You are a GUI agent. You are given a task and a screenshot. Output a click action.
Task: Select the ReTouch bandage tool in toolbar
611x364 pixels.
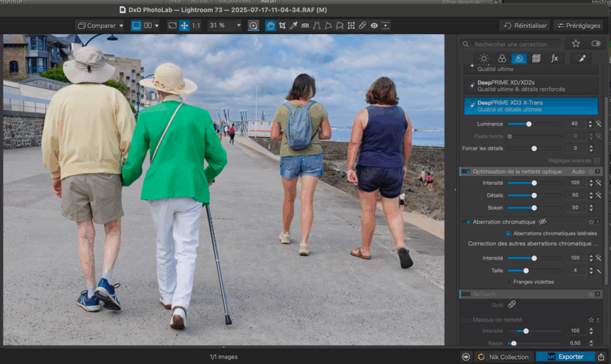[x=362, y=26]
